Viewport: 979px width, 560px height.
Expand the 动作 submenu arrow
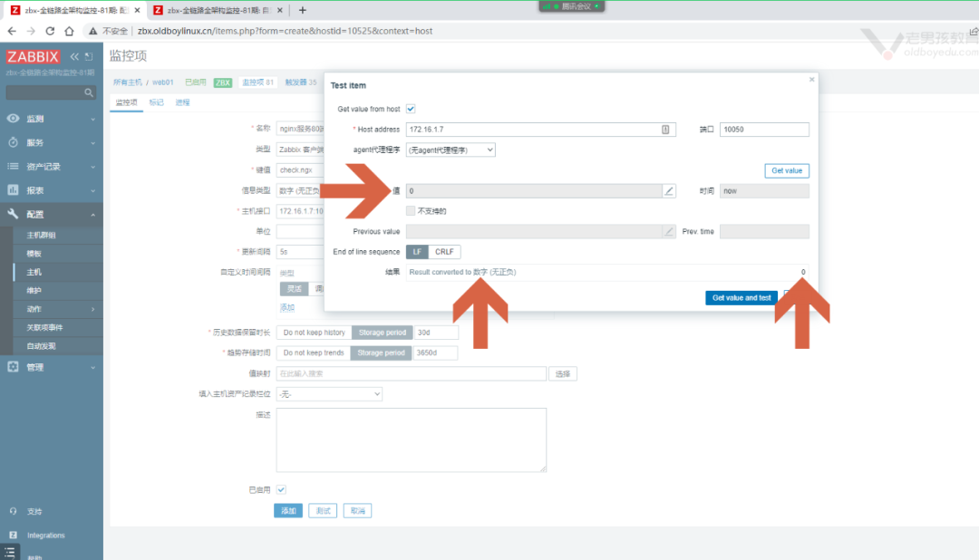pyautogui.click(x=93, y=309)
